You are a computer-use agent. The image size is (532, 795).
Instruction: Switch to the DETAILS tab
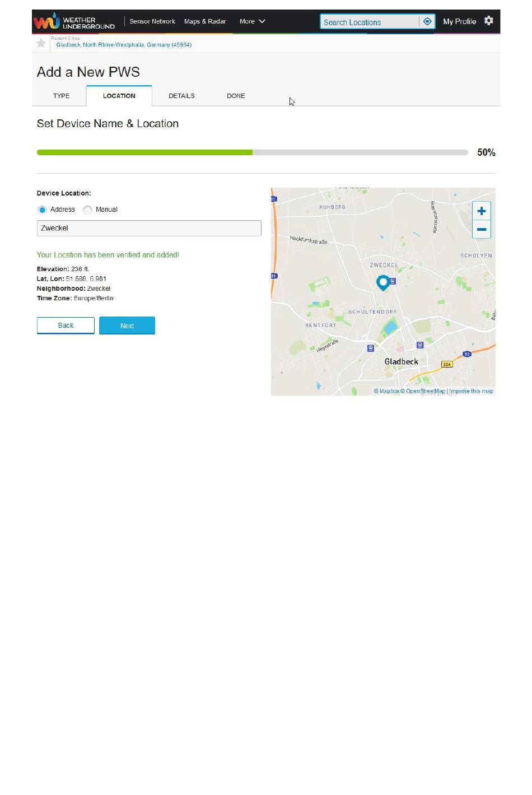181,96
